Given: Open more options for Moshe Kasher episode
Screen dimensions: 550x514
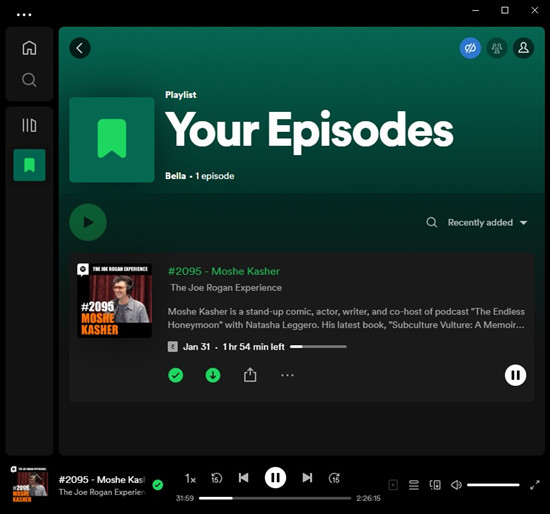Looking at the screenshot, I should tap(287, 375).
